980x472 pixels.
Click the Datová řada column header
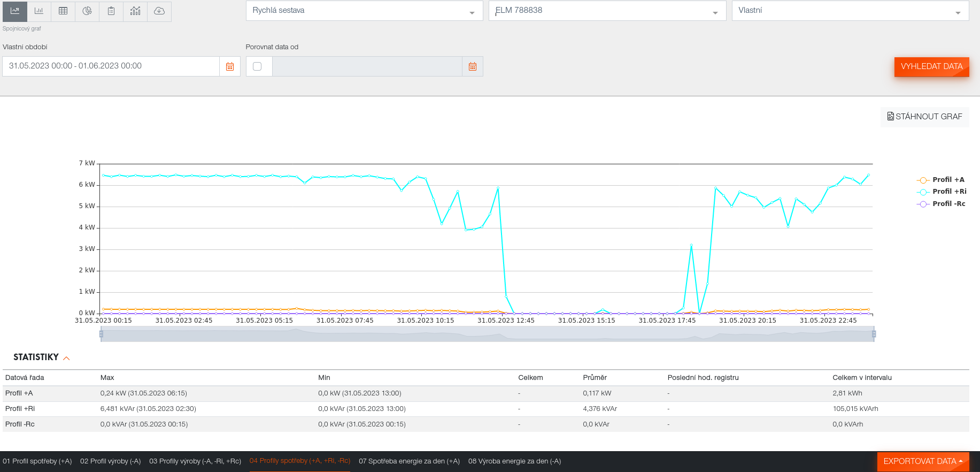click(x=25, y=378)
